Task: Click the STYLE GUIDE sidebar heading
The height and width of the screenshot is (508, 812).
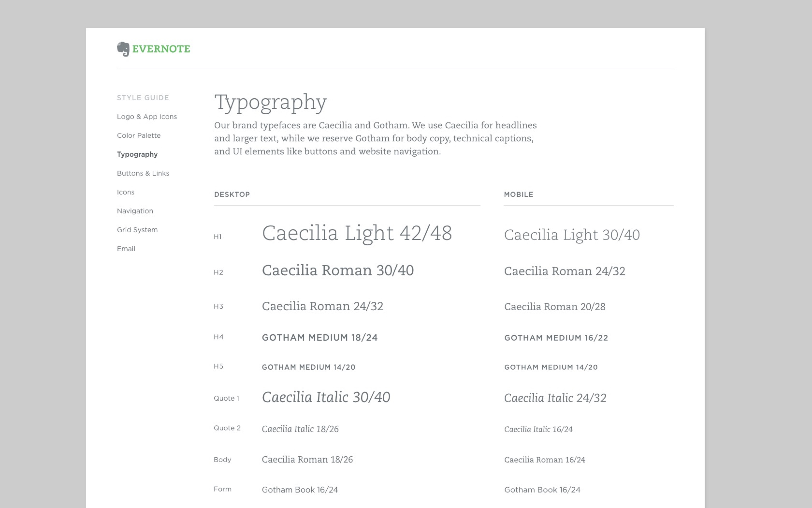Action: click(x=143, y=98)
